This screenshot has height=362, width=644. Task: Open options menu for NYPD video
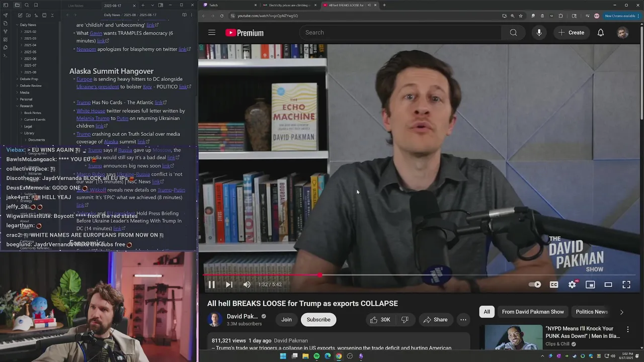(x=627, y=330)
